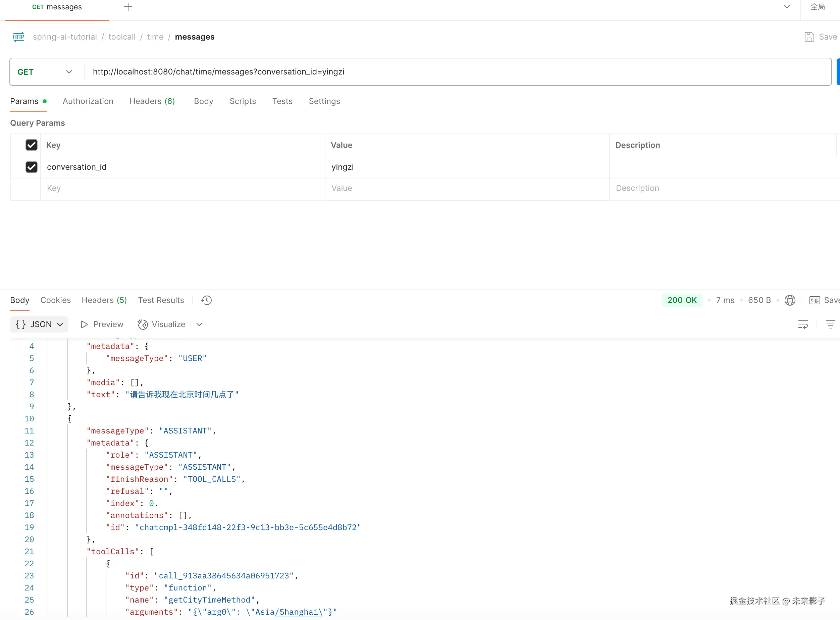This screenshot has height=620, width=840.
Task: Open response history clock icon
Action: point(206,300)
